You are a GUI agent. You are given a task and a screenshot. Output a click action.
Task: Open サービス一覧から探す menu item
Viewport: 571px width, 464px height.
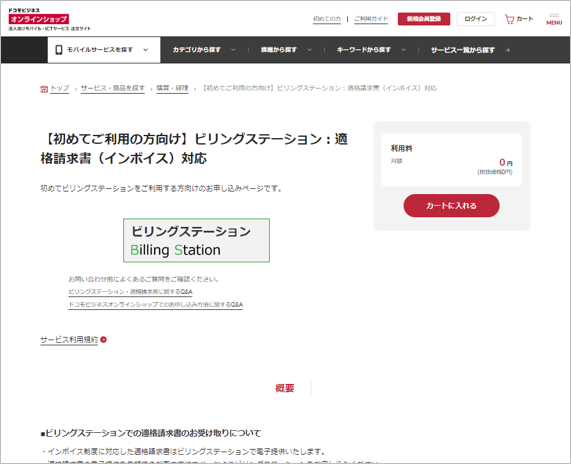(462, 50)
